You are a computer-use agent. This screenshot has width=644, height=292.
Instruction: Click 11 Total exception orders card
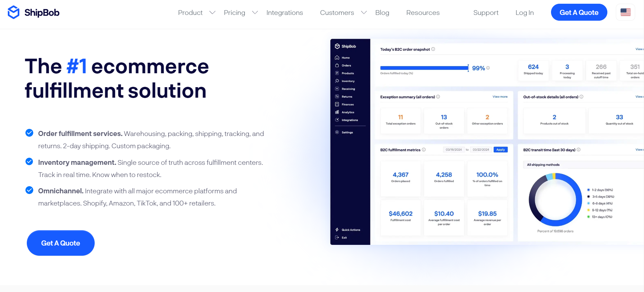(401, 121)
